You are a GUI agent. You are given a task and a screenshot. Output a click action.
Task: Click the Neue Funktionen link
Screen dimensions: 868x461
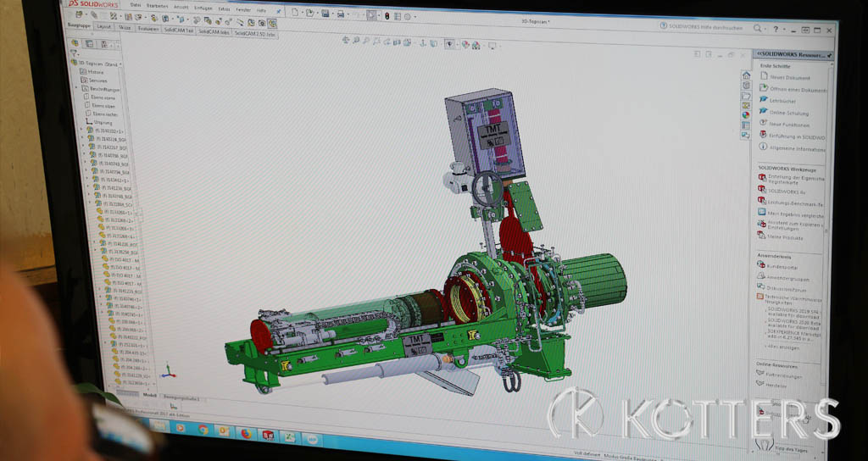coord(789,125)
